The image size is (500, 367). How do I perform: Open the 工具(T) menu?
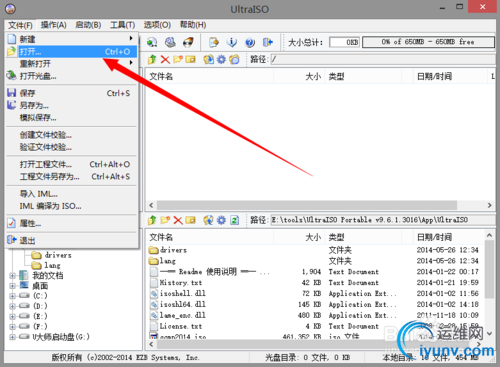pyautogui.click(x=122, y=25)
